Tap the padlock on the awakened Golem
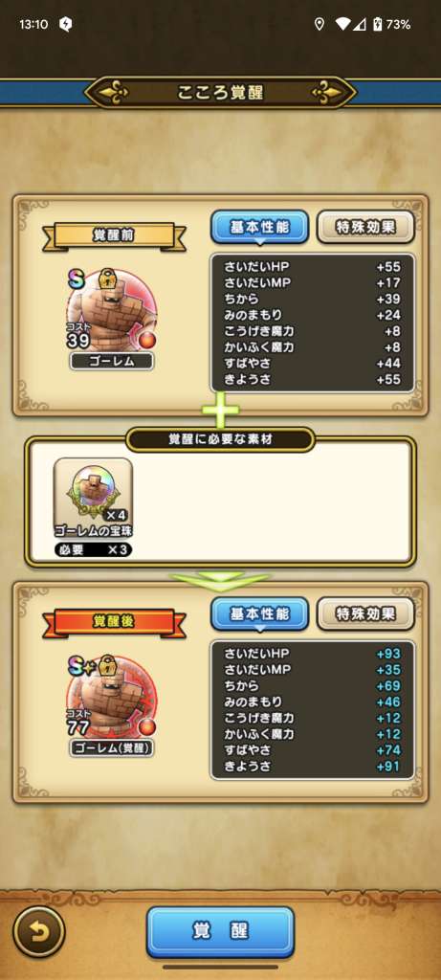441x980 pixels. coord(107,664)
